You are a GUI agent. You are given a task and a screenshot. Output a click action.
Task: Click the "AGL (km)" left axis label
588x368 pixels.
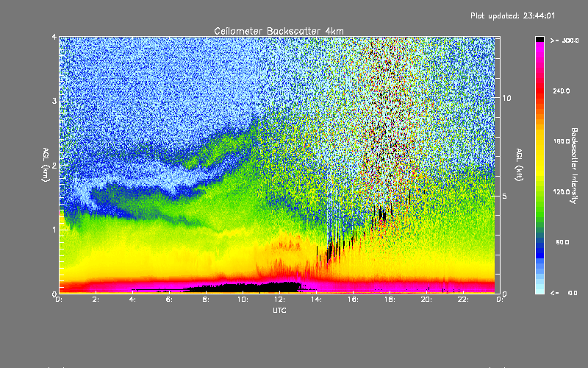pyautogui.click(x=46, y=165)
